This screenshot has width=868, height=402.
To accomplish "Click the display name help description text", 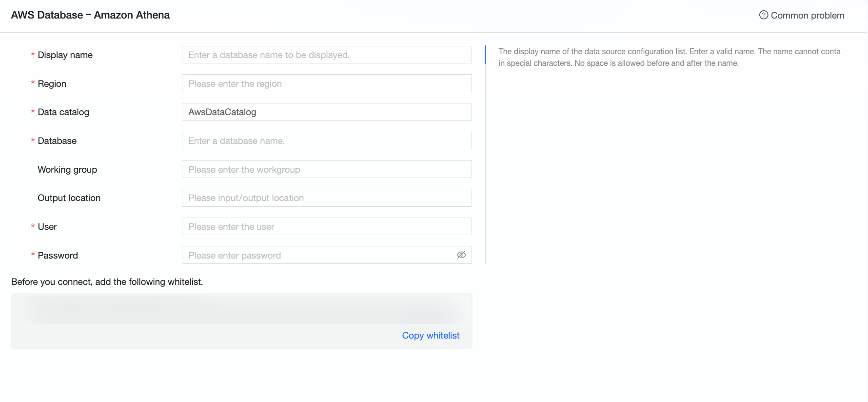I will tap(669, 57).
